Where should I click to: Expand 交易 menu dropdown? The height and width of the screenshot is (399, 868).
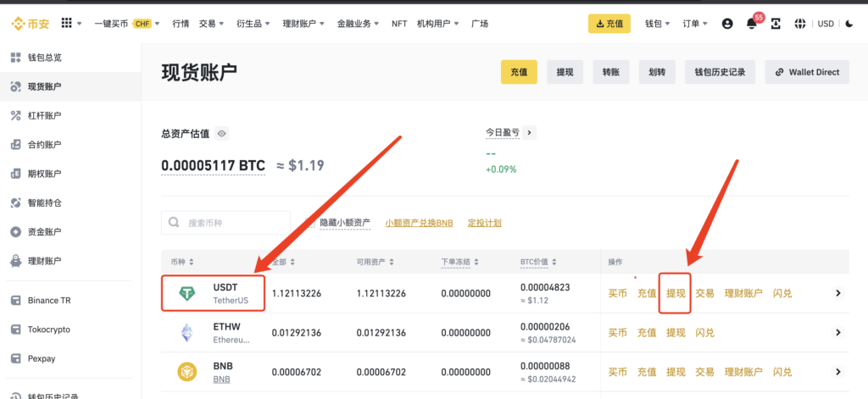tap(211, 24)
